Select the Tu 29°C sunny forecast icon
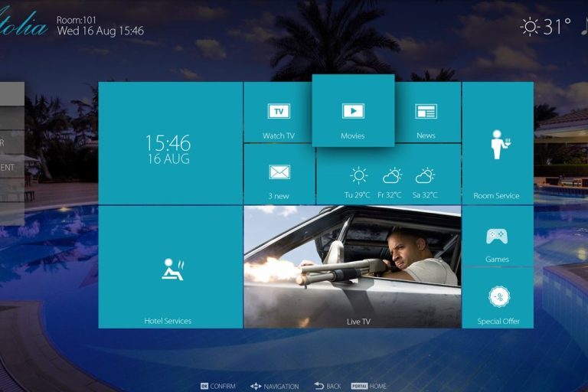This screenshot has width=588, height=392. click(x=358, y=175)
